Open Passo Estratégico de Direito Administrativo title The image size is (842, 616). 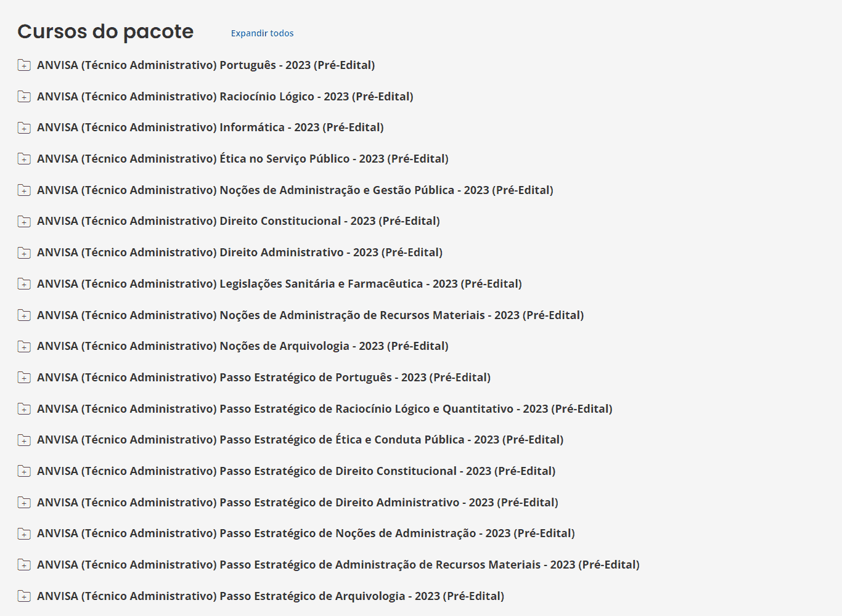[298, 503]
